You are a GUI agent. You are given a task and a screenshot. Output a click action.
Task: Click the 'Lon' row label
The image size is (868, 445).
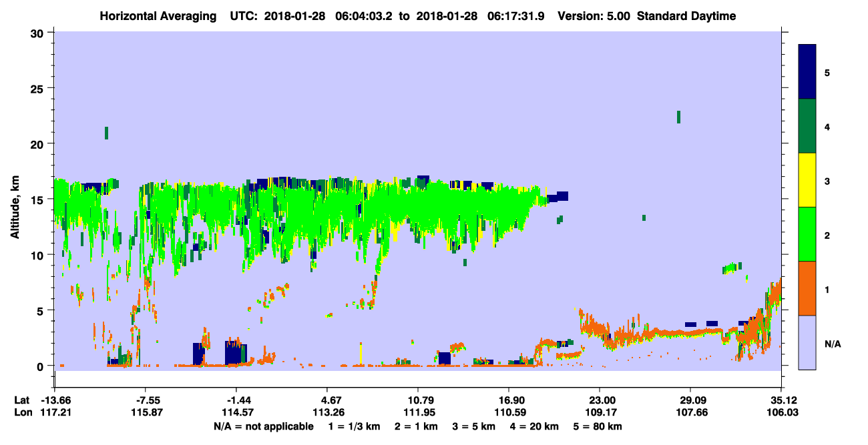pyautogui.click(x=22, y=412)
